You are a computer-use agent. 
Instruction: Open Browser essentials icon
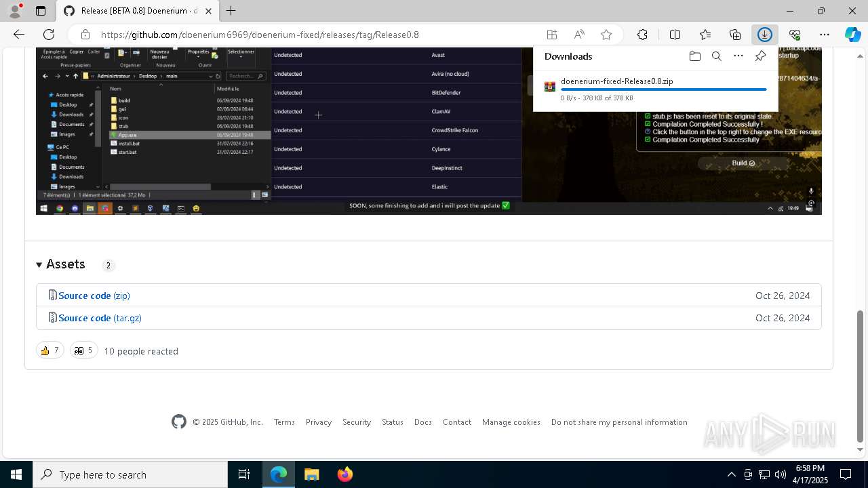[x=795, y=35]
